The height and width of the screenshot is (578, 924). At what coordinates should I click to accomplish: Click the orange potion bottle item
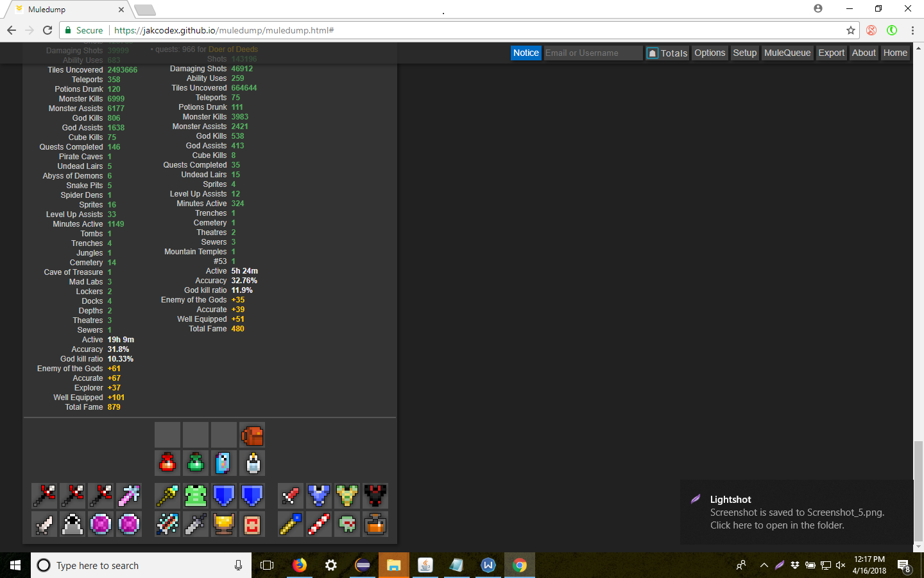(375, 524)
